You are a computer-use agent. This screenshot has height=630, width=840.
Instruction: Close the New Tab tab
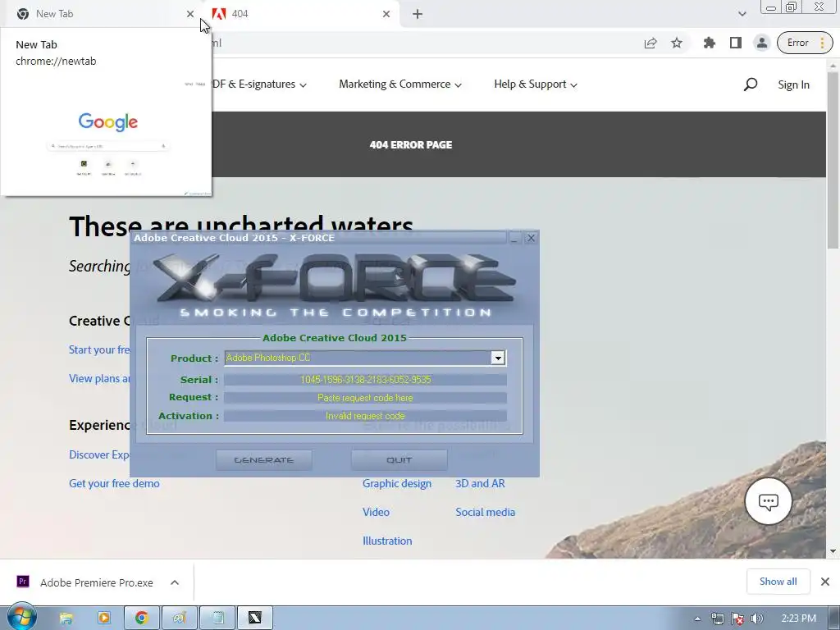[190, 14]
